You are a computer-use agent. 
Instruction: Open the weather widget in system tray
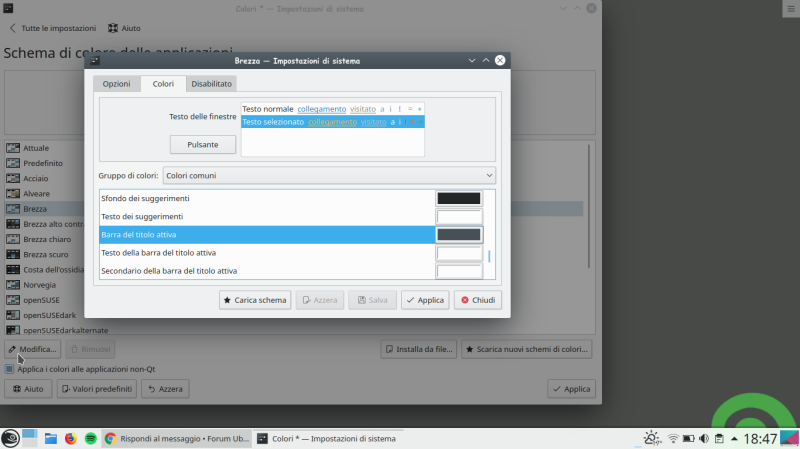pyautogui.click(x=652, y=438)
